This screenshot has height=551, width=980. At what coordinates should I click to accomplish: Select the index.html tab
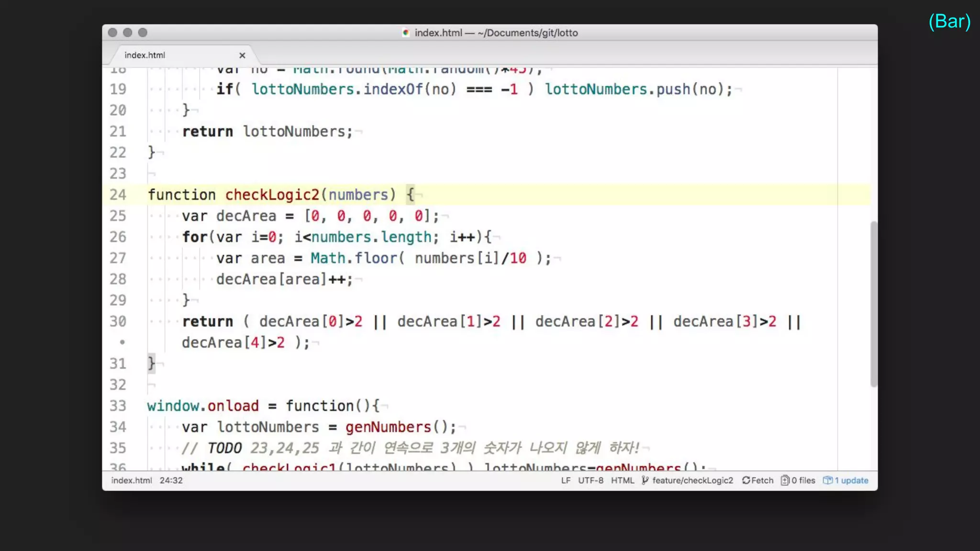[145, 55]
